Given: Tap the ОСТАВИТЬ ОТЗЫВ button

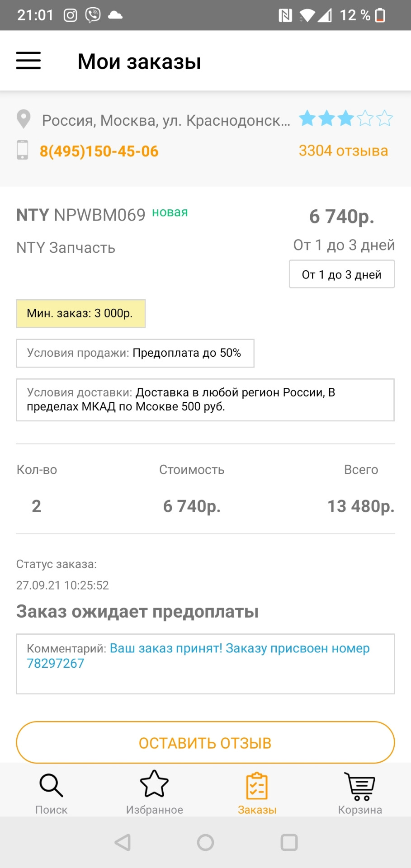Looking at the screenshot, I should [x=205, y=743].
